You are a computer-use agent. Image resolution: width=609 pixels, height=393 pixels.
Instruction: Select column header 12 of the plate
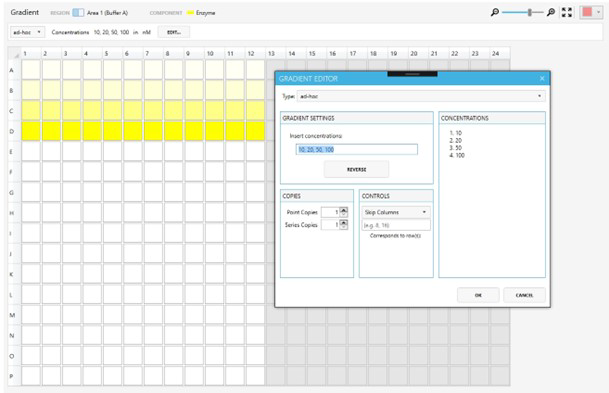[255, 54]
